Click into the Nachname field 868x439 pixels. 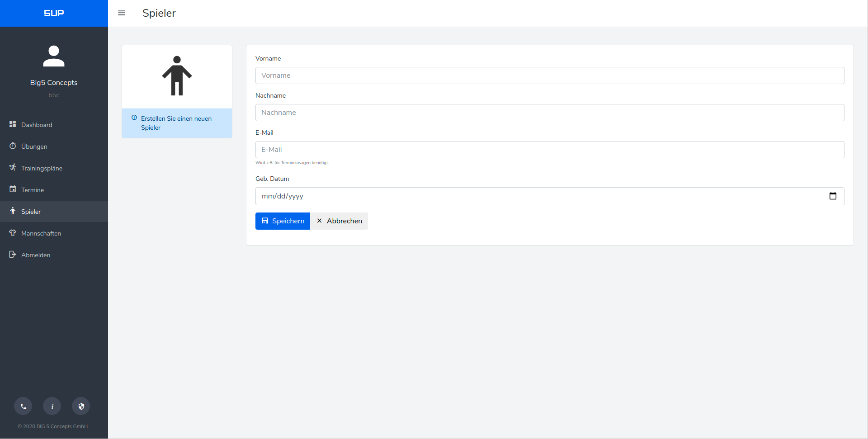549,113
